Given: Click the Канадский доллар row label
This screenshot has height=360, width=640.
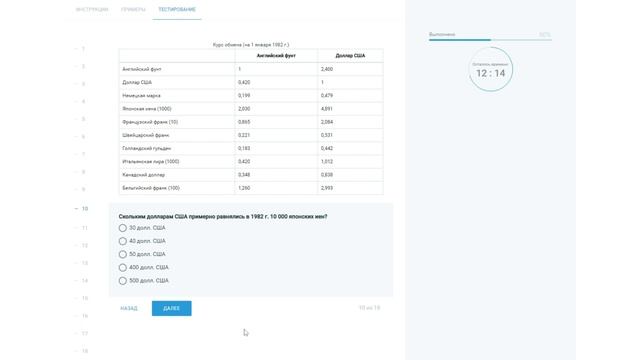Looking at the screenshot, I should pyautogui.click(x=143, y=175).
